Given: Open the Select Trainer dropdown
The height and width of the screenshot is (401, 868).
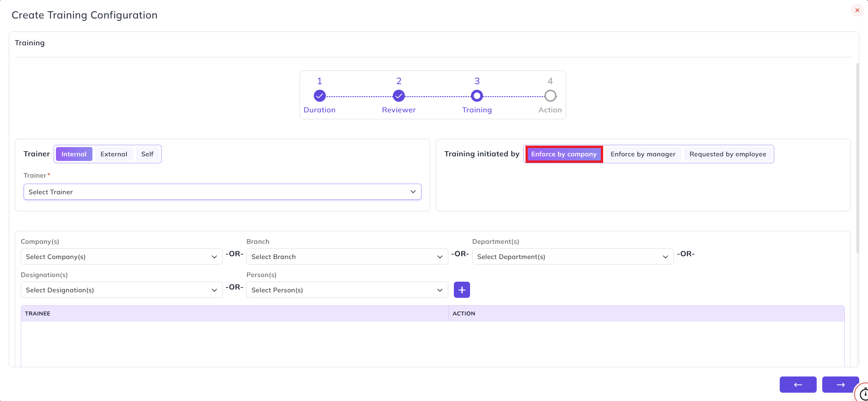Looking at the screenshot, I should (x=222, y=192).
